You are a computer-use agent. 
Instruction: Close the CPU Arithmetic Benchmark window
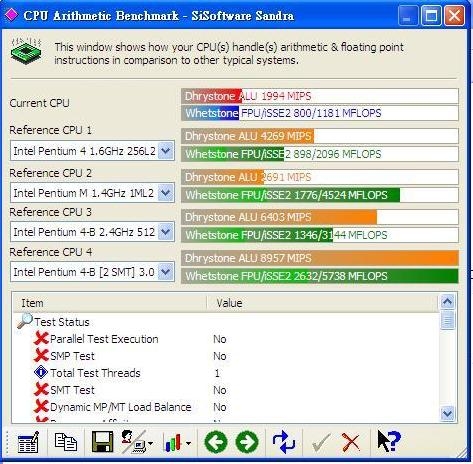point(454,15)
